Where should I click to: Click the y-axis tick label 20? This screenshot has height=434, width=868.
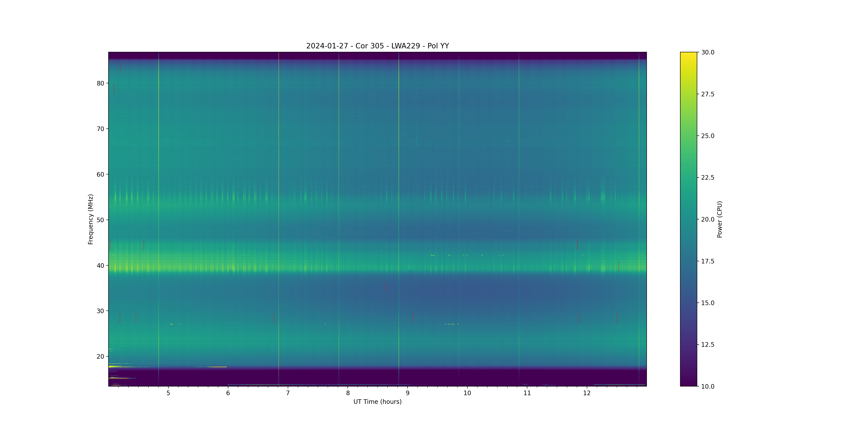pos(100,357)
